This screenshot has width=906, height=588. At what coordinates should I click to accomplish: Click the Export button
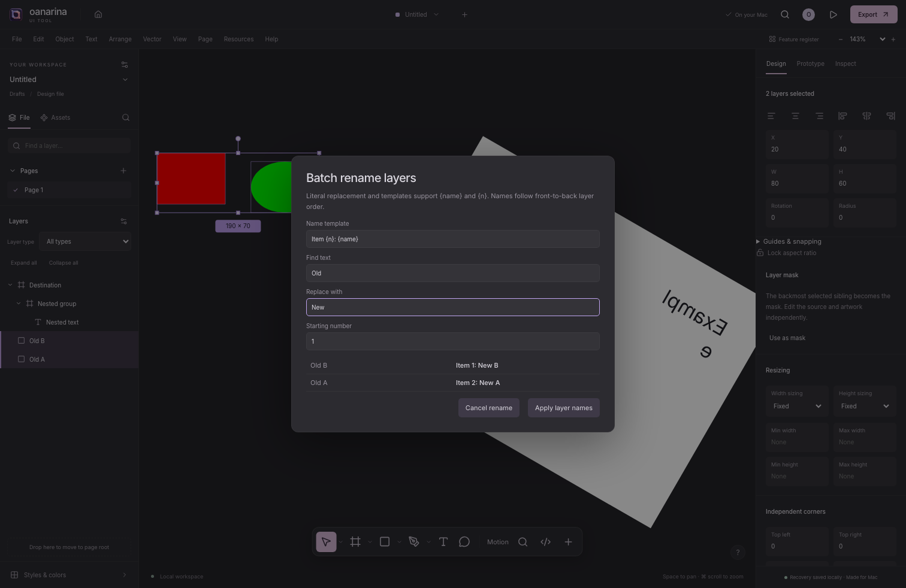click(873, 14)
